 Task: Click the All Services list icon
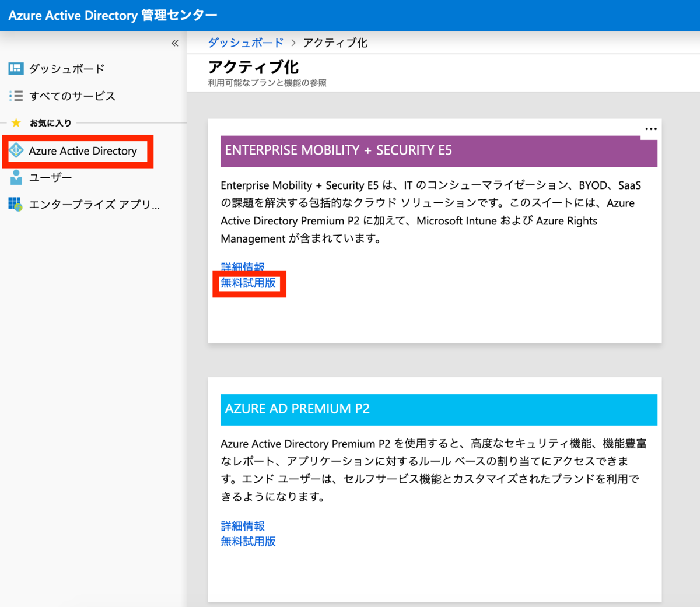tap(16, 96)
